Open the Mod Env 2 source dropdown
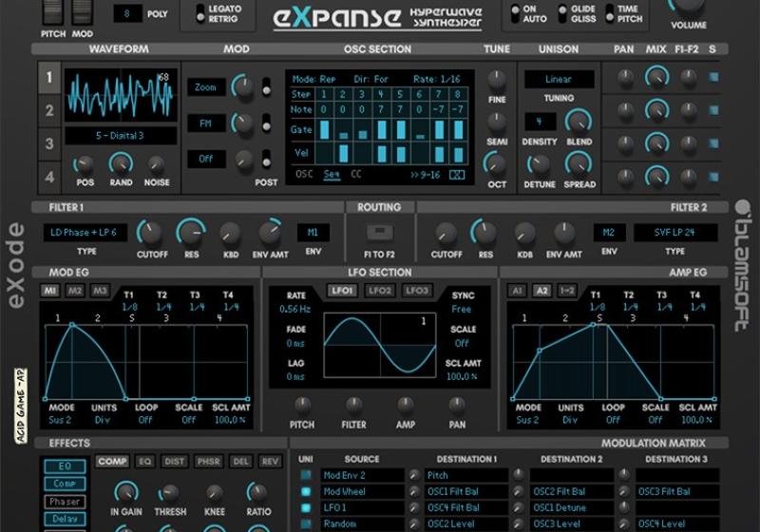Image resolution: width=760 pixels, height=532 pixels. point(362,475)
